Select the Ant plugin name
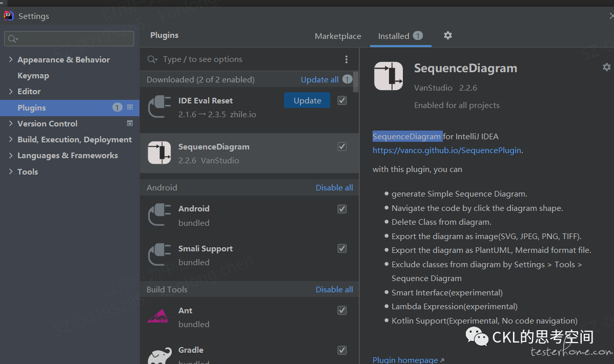Image resolution: width=614 pixels, height=364 pixels. pos(185,310)
